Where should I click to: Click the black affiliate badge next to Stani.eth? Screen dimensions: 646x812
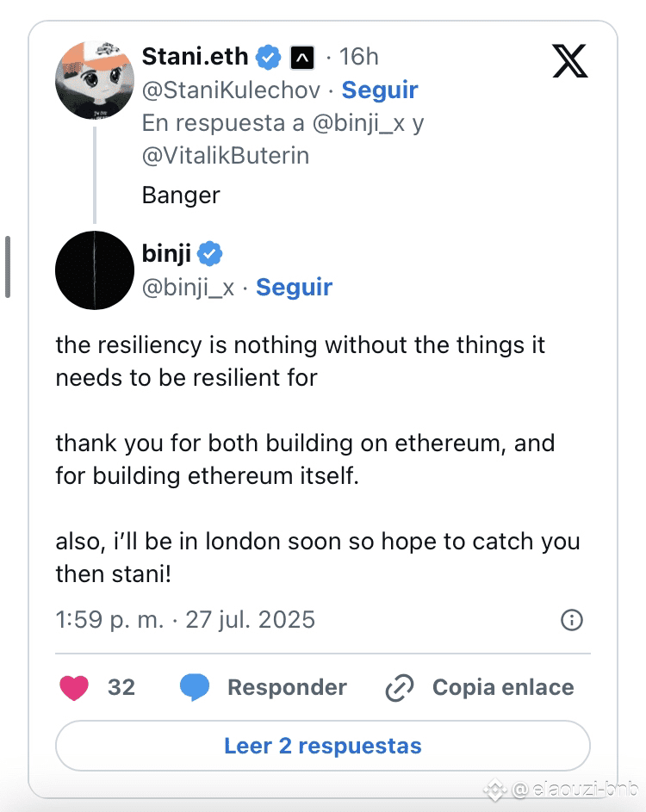click(302, 58)
